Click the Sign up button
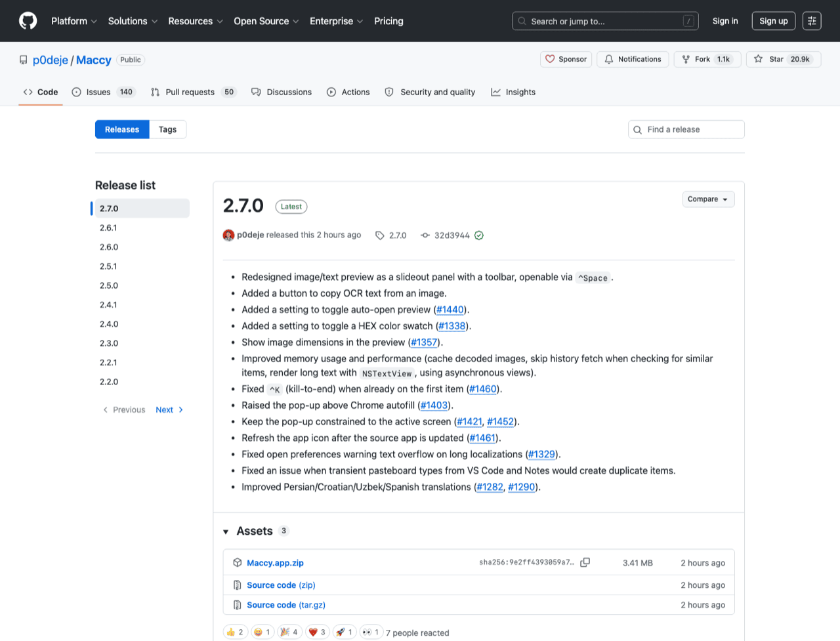Viewport: 840px width, 641px height. click(x=774, y=21)
